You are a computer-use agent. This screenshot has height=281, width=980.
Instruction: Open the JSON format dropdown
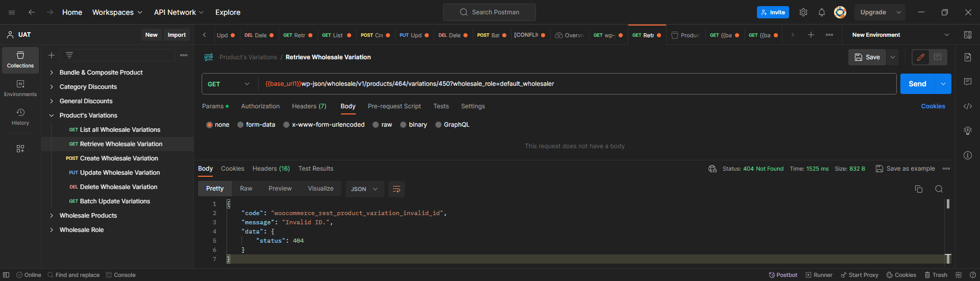point(364,189)
